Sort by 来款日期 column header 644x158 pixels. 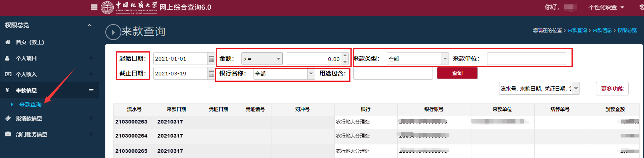point(177,109)
